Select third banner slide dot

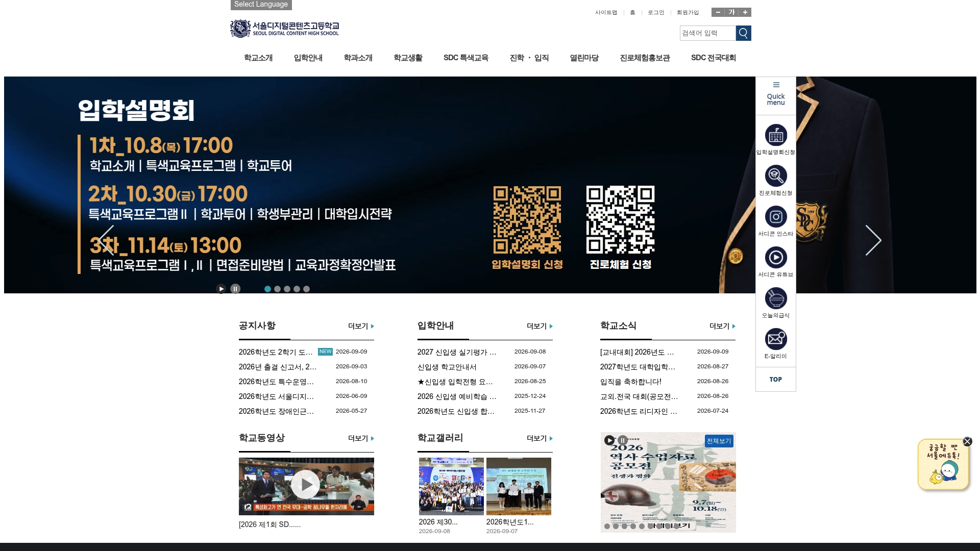[287, 289]
